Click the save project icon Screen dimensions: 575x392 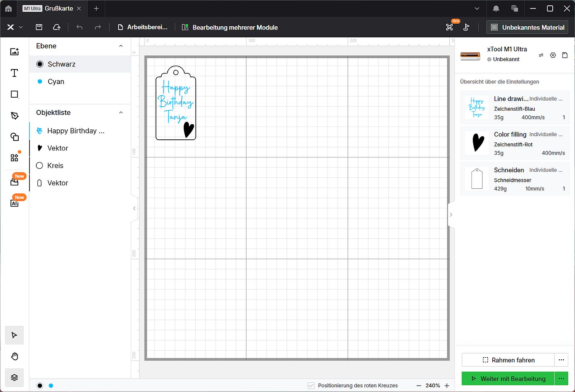click(x=39, y=27)
